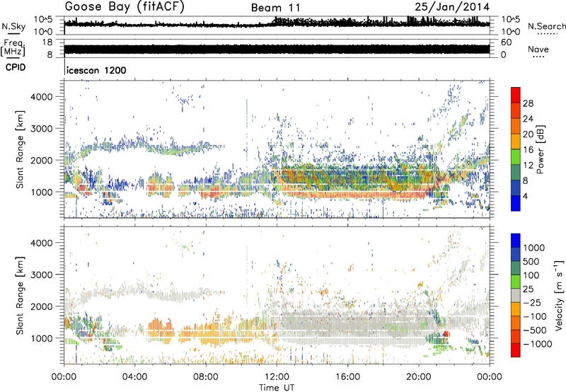Select the "20:00" time tick label

(419, 377)
